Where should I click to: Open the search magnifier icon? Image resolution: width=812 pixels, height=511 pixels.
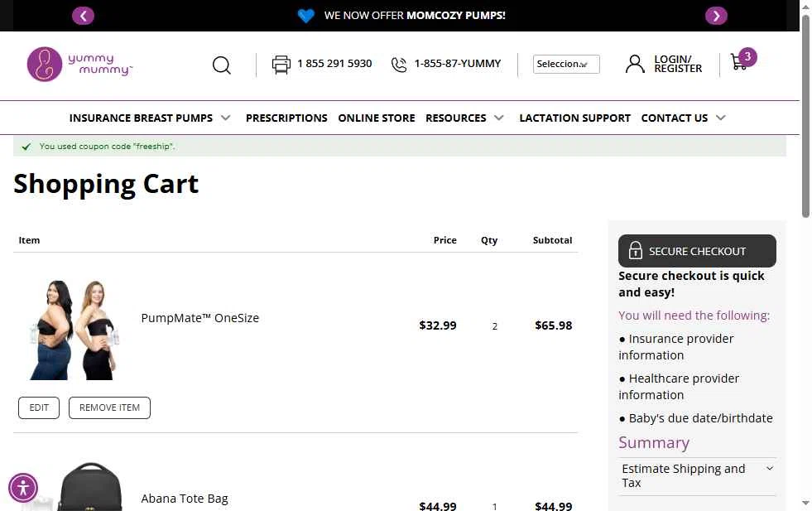click(222, 65)
